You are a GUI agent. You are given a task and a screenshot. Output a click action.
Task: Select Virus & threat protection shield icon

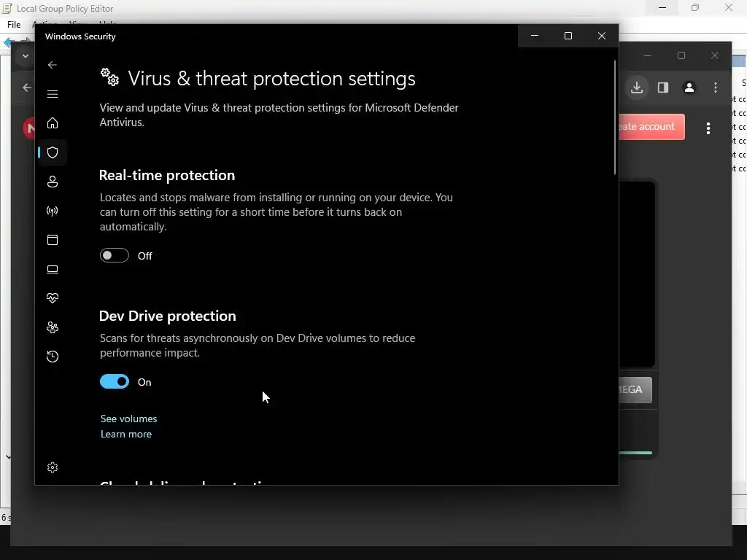point(53,152)
